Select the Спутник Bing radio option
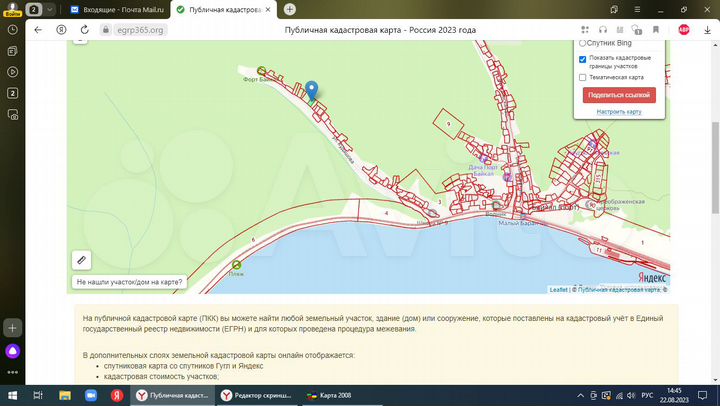Viewport: 720px width, 406px height. pos(582,43)
